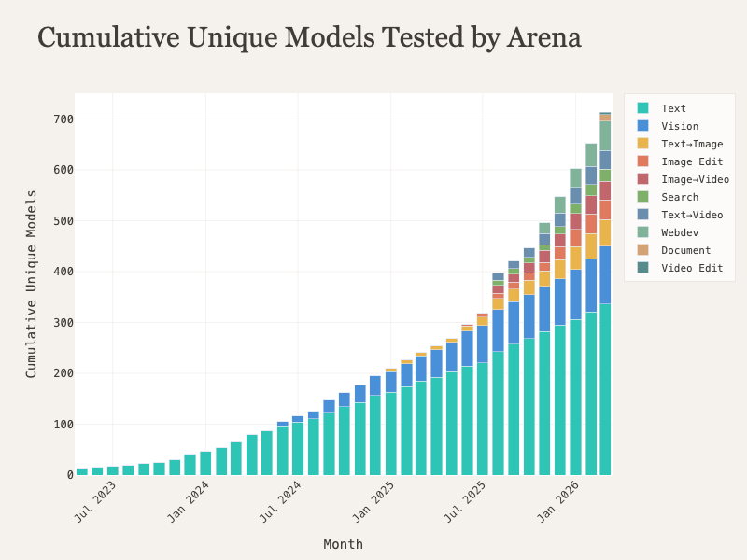
Task: Click the 700 y-axis tick label
Action: point(63,119)
